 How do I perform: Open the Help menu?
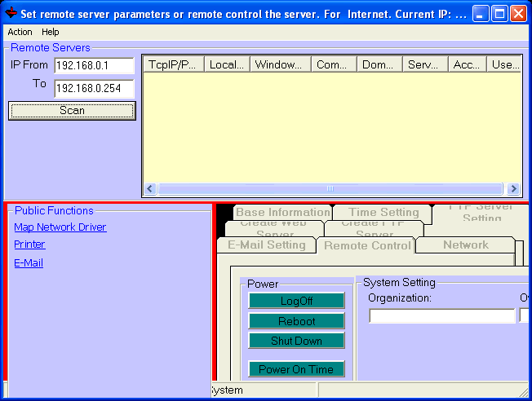pos(51,32)
